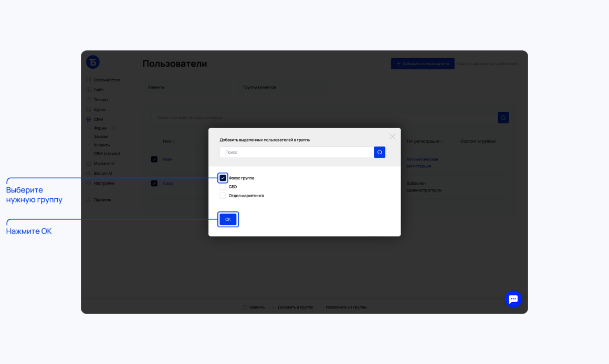
Task: Open user Саша link
Action: [168, 183]
